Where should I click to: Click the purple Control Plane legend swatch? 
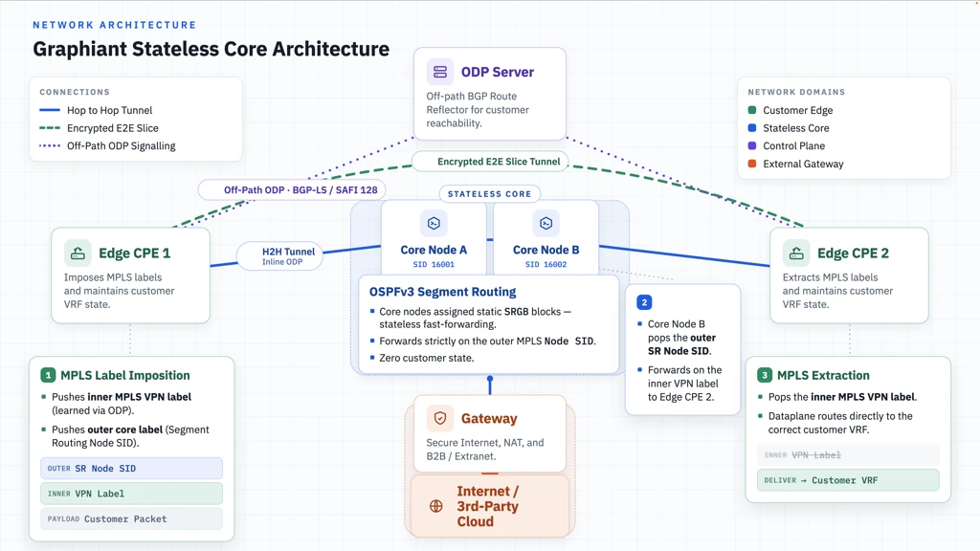tap(752, 145)
